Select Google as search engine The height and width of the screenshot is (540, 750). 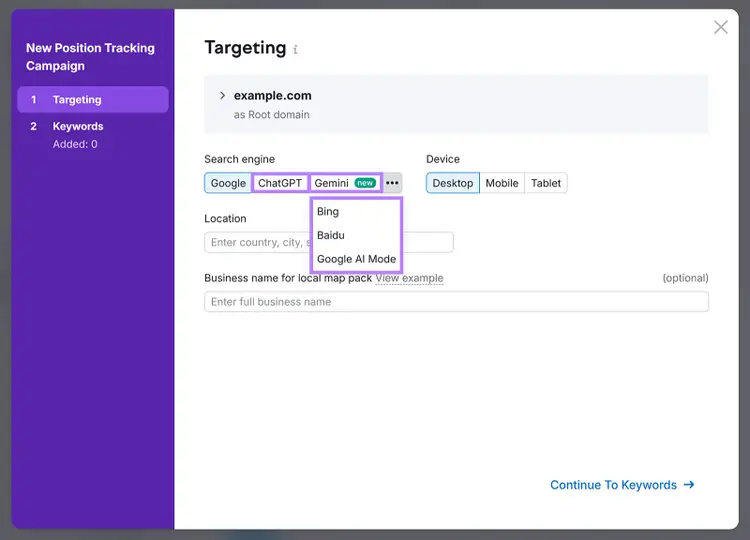tap(228, 183)
